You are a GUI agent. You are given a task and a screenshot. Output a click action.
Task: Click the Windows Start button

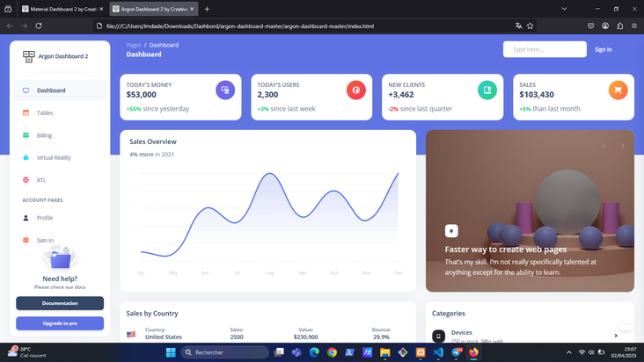[x=171, y=352]
